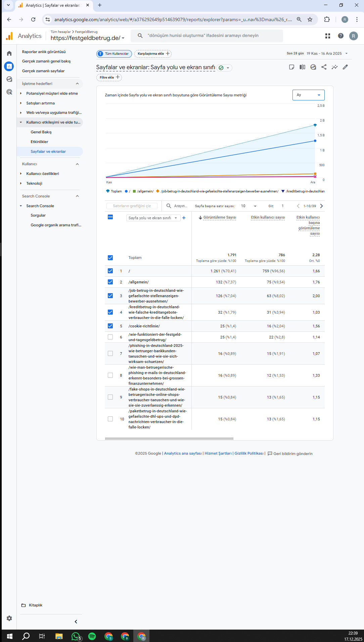Collapse the report navigation panel arrow
The width and height of the screenshot is (364, 642).
pos(76,622)
